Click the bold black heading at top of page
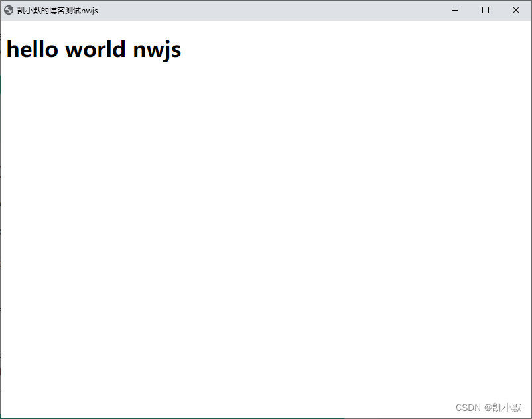This screenshot has height=419, width=532. coord(93,49)
